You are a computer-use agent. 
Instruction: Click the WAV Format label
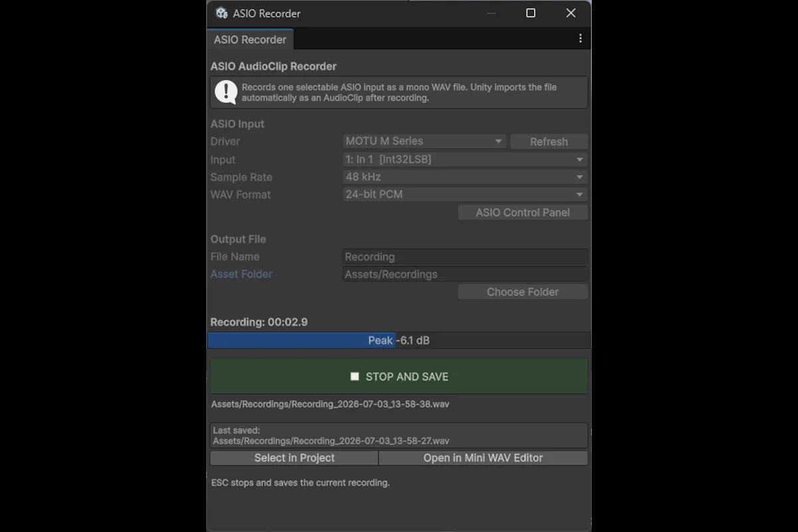click(241, 194)
